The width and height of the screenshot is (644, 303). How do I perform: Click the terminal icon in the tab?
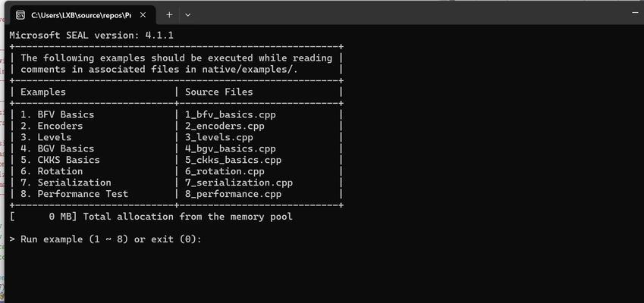[x=20, y=15]
